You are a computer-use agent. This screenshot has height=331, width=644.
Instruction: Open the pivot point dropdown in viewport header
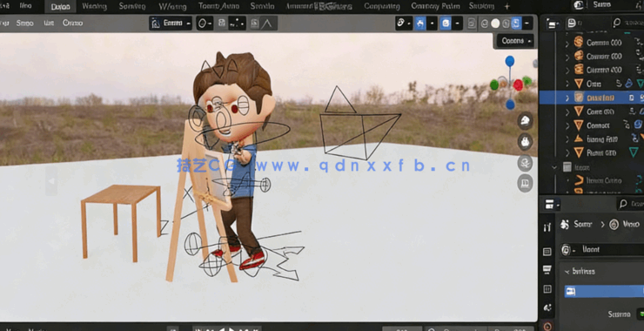(205, 24)
